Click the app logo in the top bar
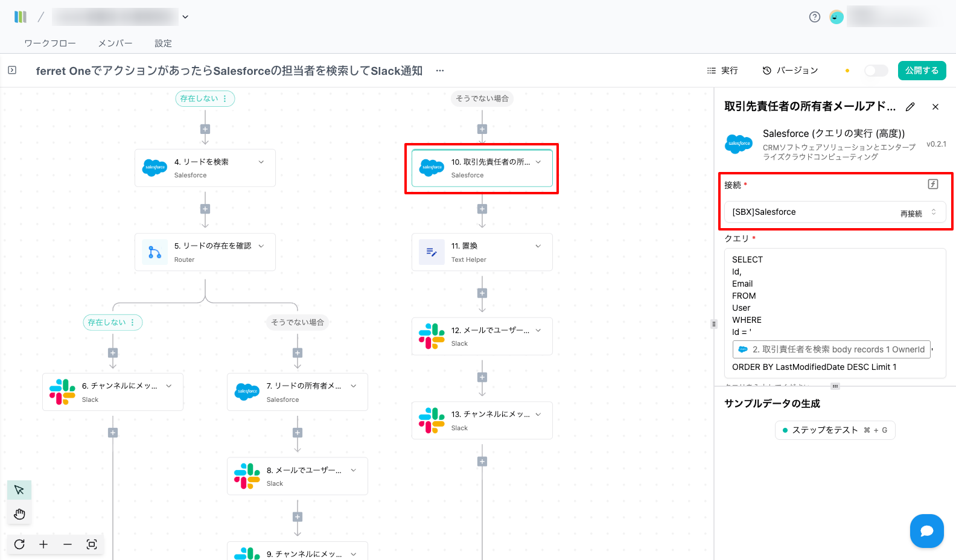Image resolution: width=956 pixels, height=560 pixels. click(x=21, y=17)
